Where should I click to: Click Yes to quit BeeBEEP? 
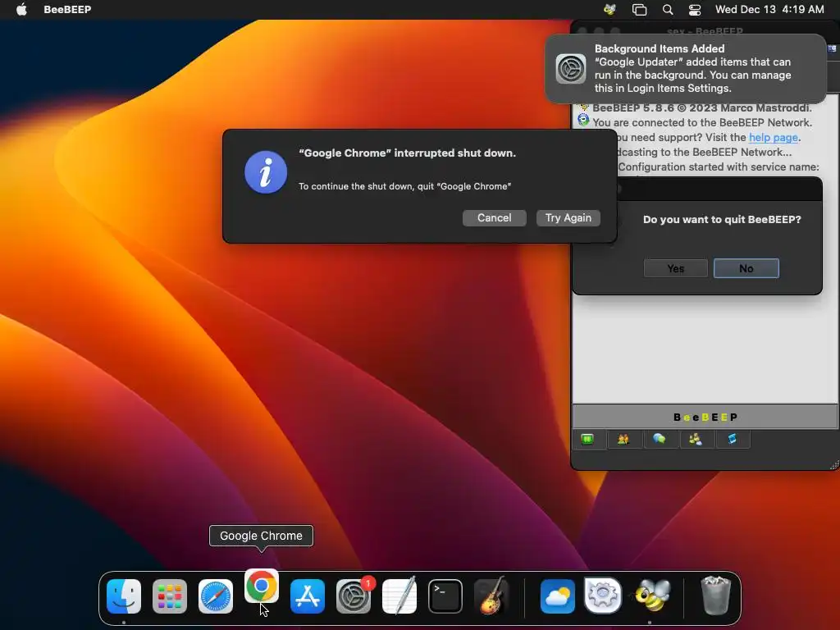[x=676, y=268]
